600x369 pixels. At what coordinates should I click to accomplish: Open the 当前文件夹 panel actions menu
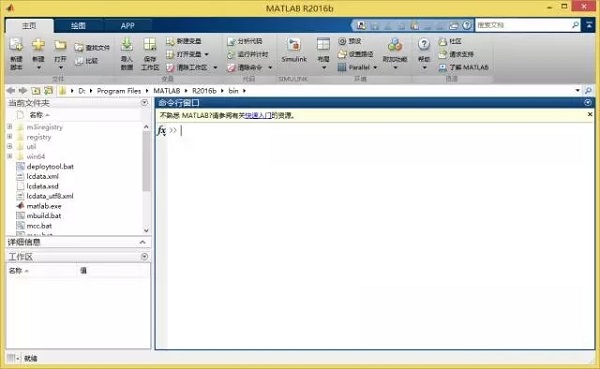click(x=144, y=103)
